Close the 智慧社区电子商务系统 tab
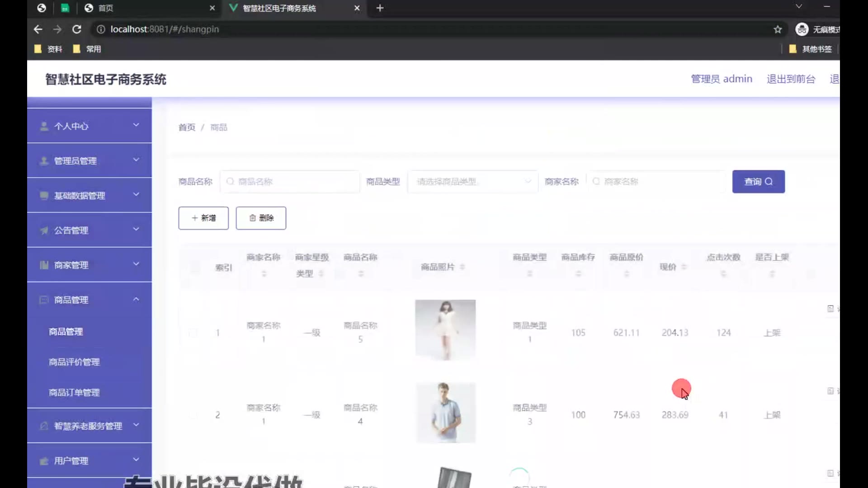The image size is (868, 488). [x=357, y=8]
